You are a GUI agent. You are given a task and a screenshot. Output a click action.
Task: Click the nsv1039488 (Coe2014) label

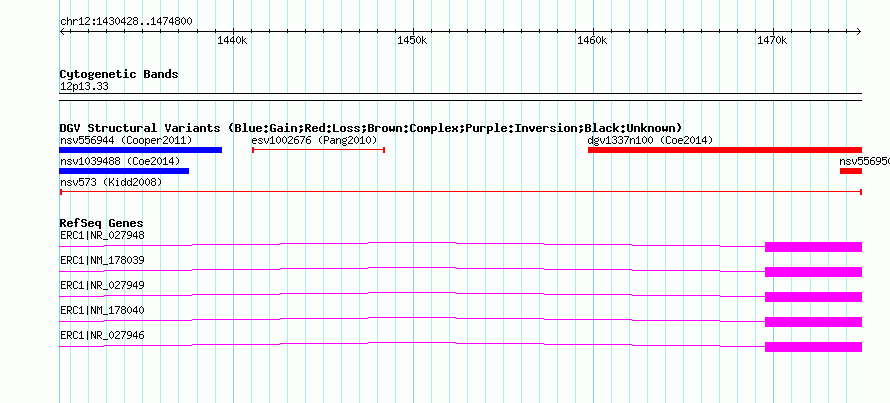tap(120, 161)
